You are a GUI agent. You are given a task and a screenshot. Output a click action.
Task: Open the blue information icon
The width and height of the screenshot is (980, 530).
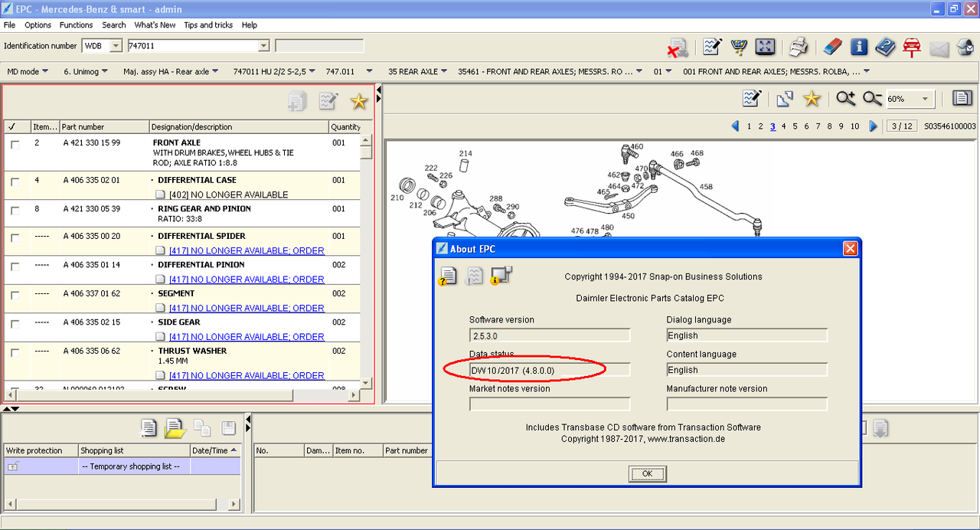[x=859, y=47]
